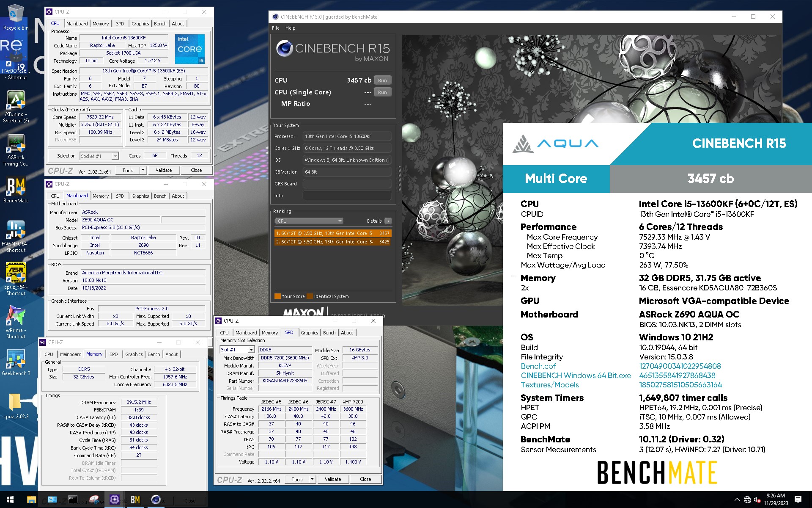Click the Cinebench title bar app icon

click(x=275, y=17)
